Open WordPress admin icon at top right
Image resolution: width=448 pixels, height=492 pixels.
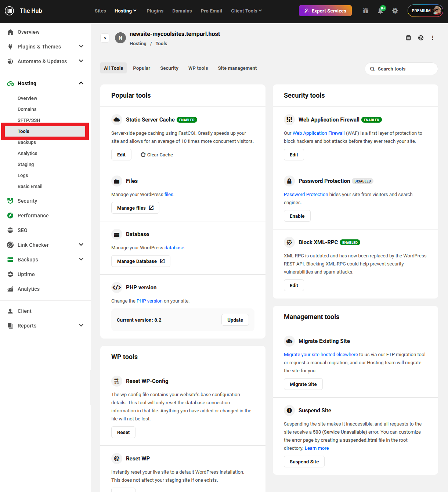tap(421, 38)
